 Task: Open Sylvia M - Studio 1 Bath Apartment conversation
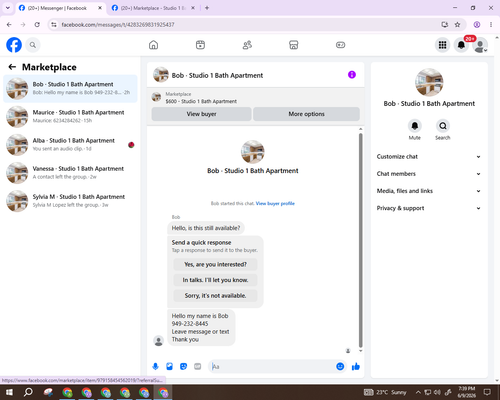(x=70, y=201)
